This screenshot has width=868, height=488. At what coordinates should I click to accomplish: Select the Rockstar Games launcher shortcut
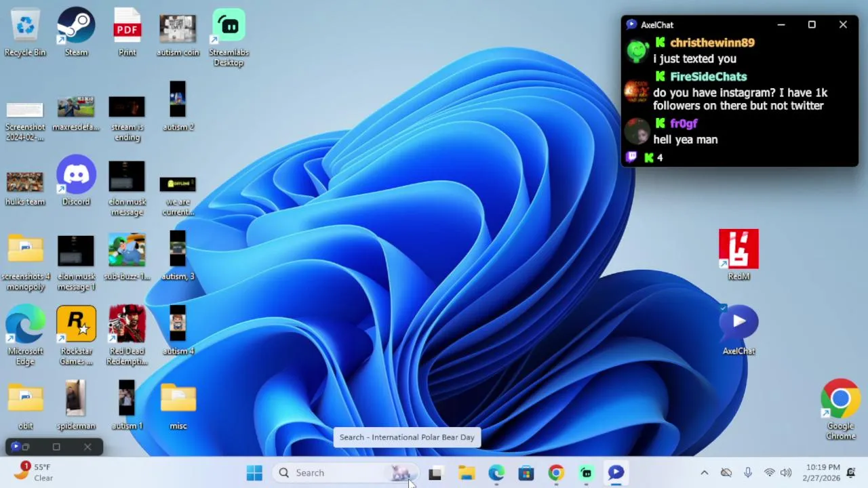click(x=76, y=335)
